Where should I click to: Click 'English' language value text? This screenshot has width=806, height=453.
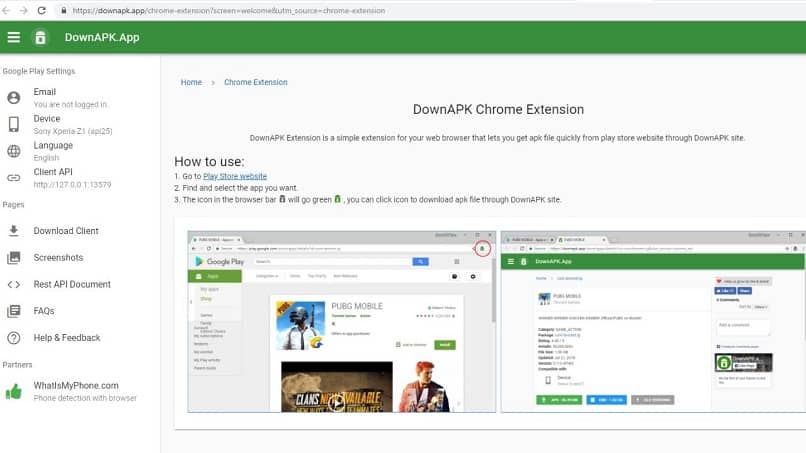point(46,158)
